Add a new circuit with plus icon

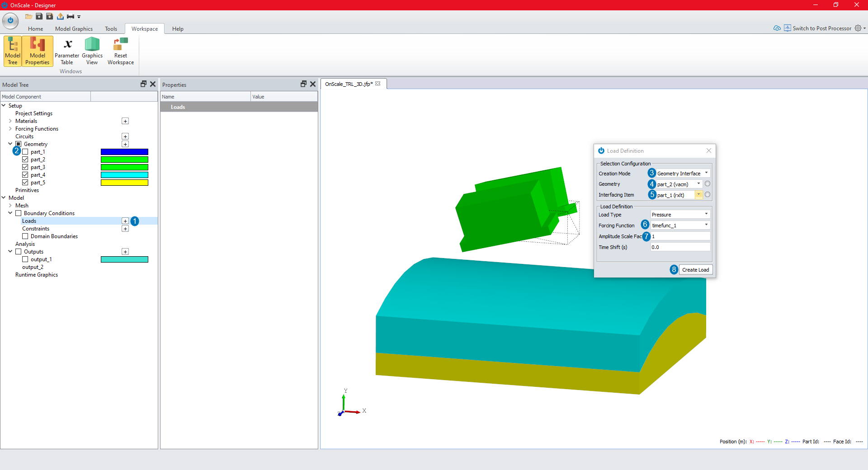coord(125,136)
